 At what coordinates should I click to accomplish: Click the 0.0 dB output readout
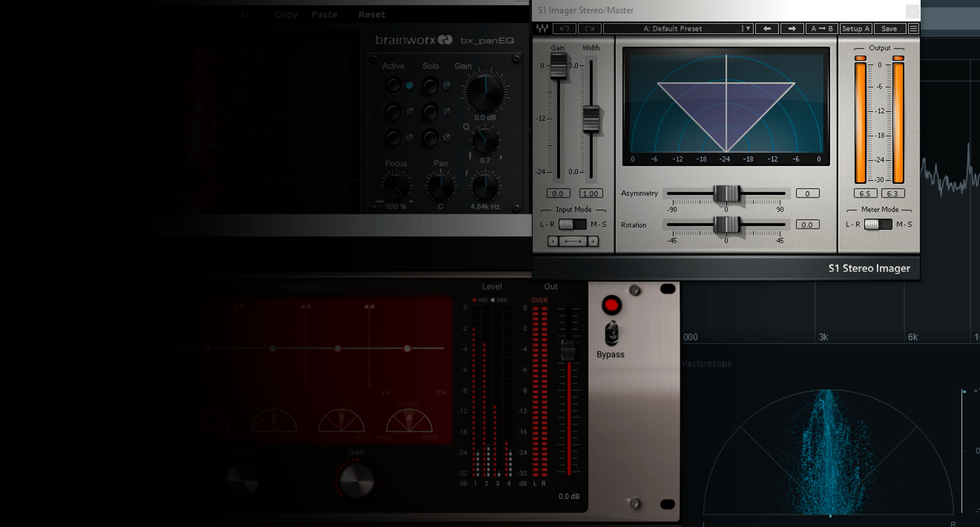[569, 496]
